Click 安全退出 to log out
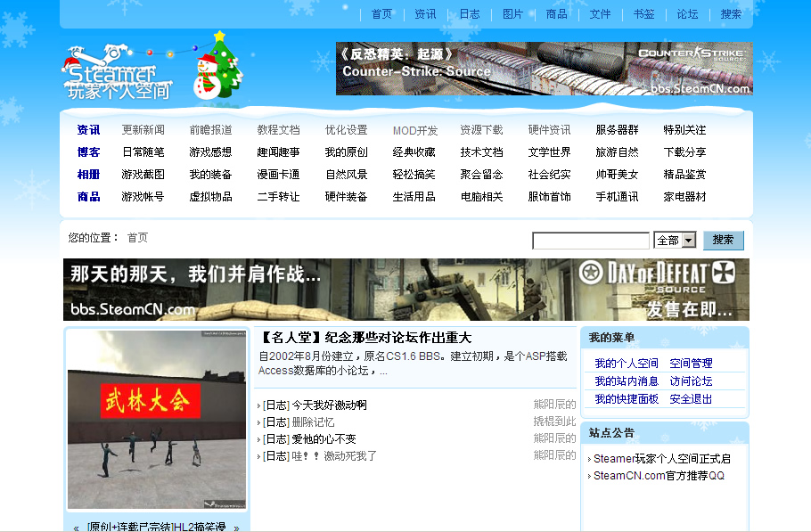 coord(691,399)
